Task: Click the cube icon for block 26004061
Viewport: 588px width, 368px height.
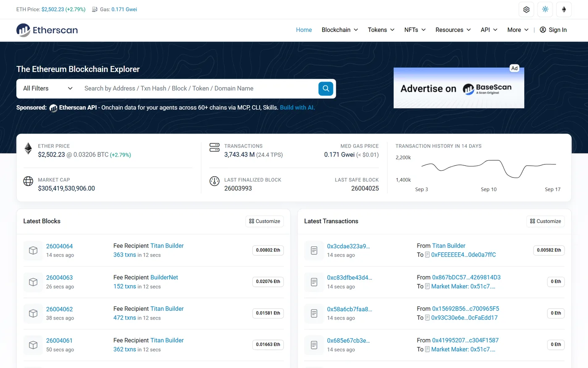Action: click(x=33, y=345)
